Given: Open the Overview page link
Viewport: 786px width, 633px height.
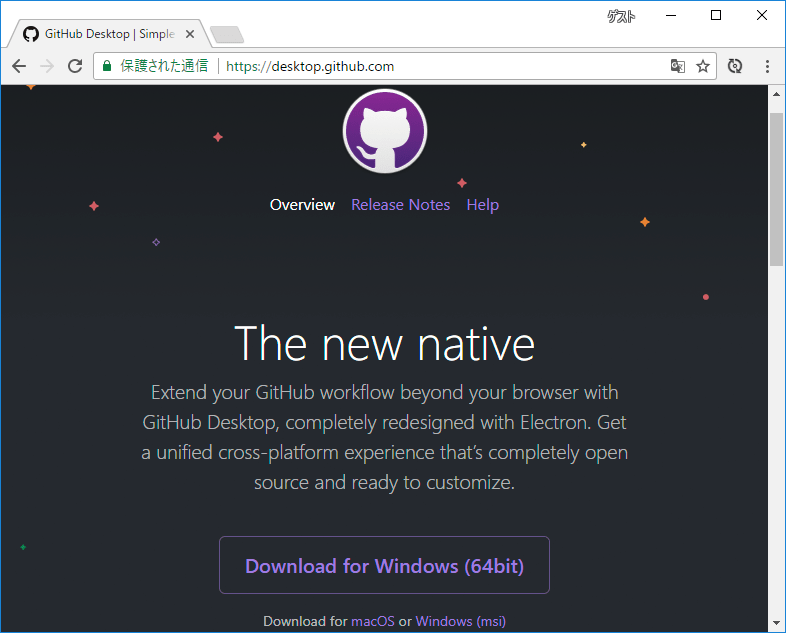Looking at the screenshot, I should [302, 205].
